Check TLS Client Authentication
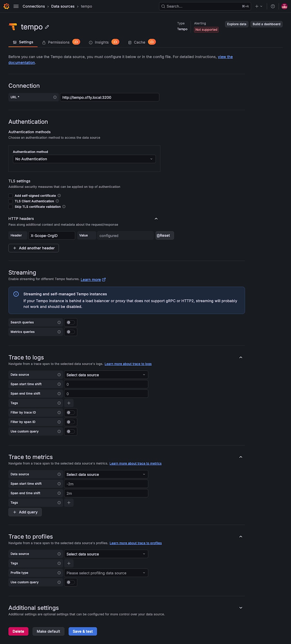Image resolution: width=291 pixels, height=644 pixels. (x=11, y=201)
